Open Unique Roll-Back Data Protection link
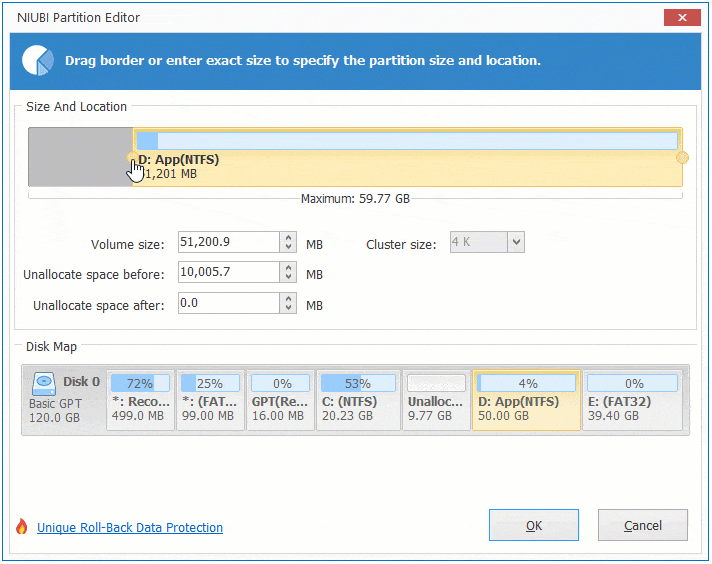This screenshot has height=564, width=712. click(130, 528)
